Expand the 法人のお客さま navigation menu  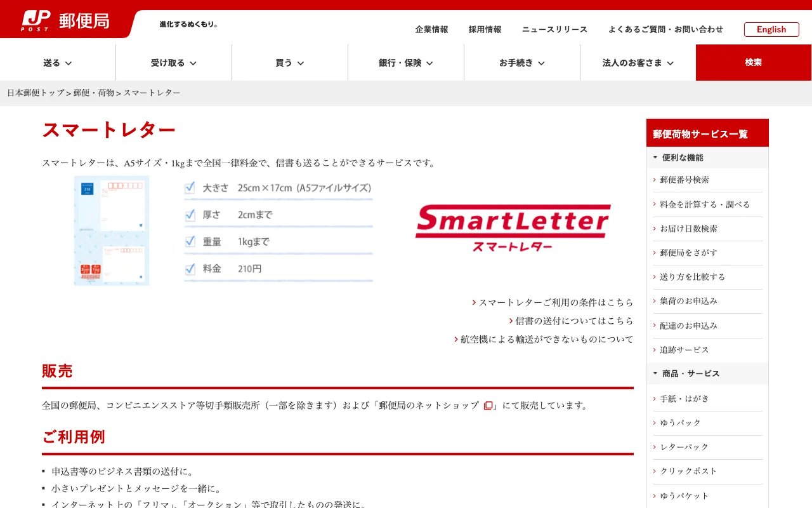pos(638,63)
